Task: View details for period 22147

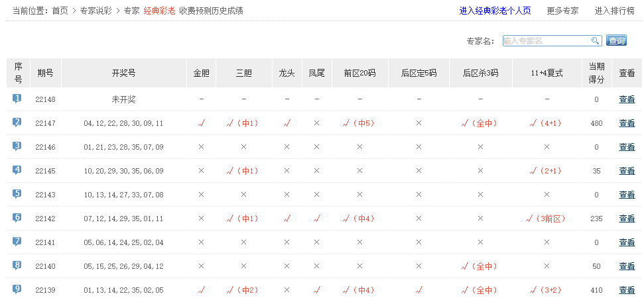Action: pos(626,123)
